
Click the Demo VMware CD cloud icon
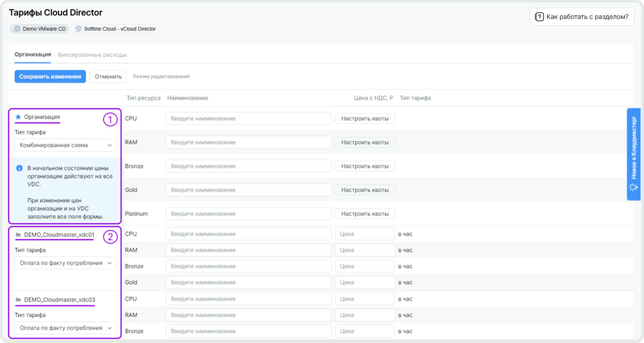click(17, 29)
